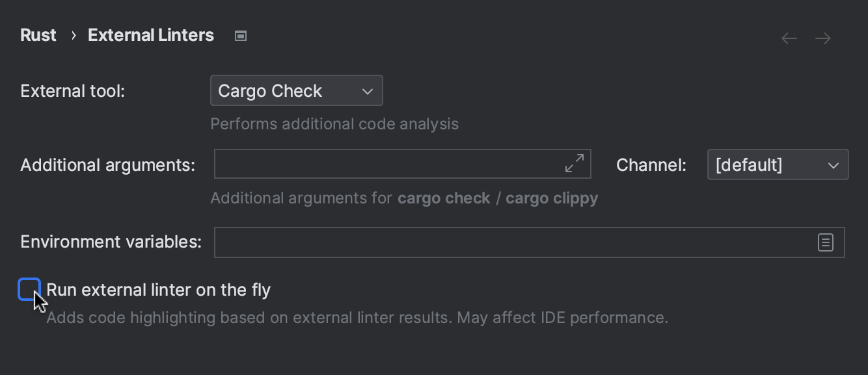Click the chevron on the [default] Channel selector

coord(833,164)
